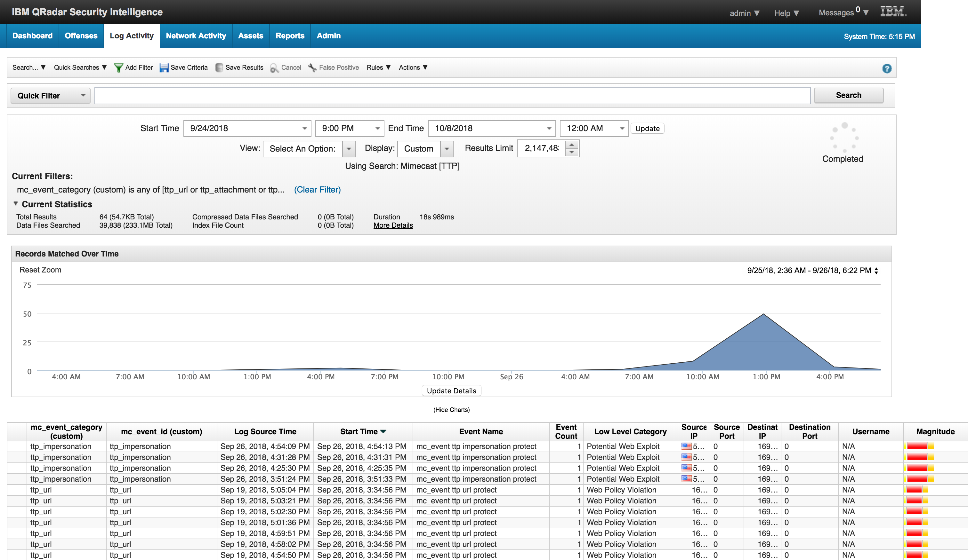Mark event as False Positive using wrench icon
The height and width of the screenshot is (560, 968).
pos(312,67)
